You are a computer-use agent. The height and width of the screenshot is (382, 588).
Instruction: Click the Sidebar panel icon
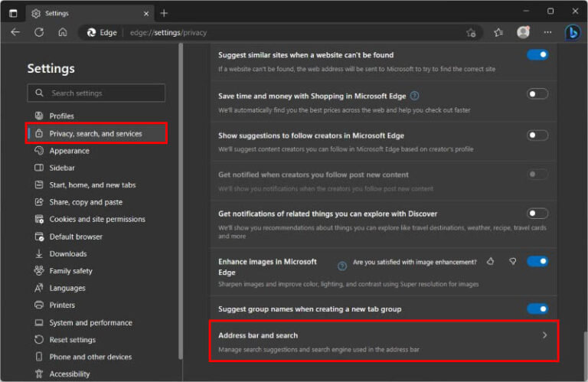39,168
